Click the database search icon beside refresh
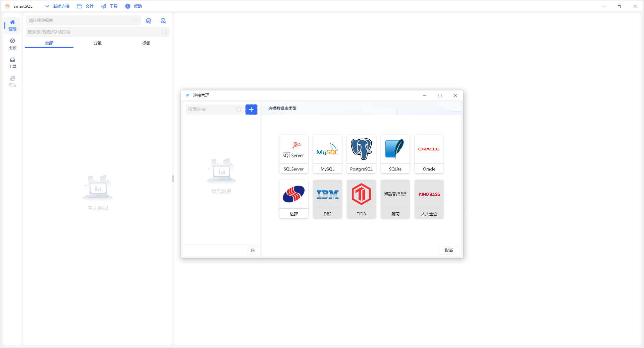Image resolution: width=644 pixels, height=348 pixels. (x=163, y=21)
